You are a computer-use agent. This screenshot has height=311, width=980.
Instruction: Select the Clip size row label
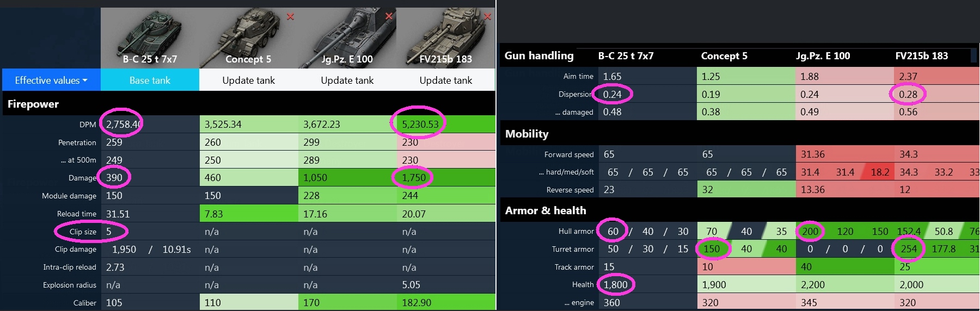[x=83, y=232]
